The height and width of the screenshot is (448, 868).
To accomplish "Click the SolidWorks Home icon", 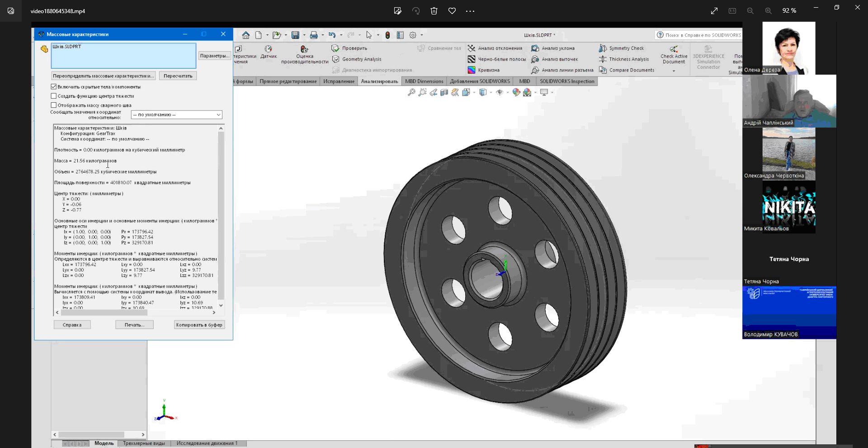I will (x=245, y=35).
